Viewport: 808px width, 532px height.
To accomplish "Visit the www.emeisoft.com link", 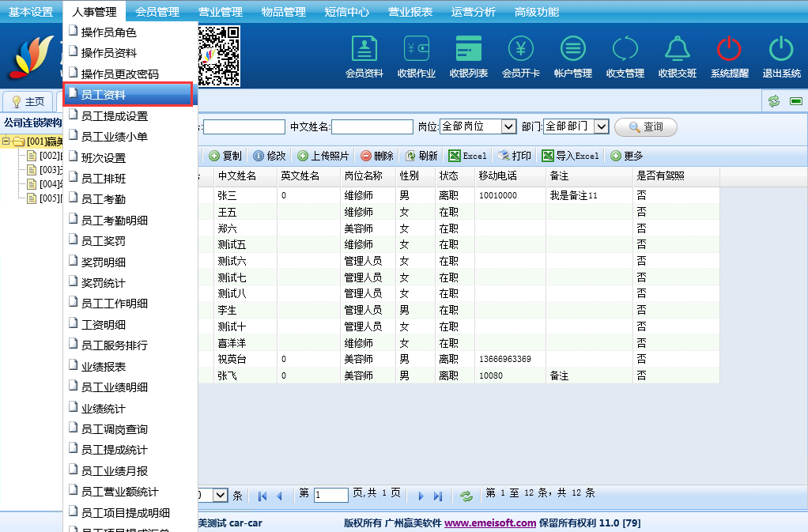I will pos(490,523).
